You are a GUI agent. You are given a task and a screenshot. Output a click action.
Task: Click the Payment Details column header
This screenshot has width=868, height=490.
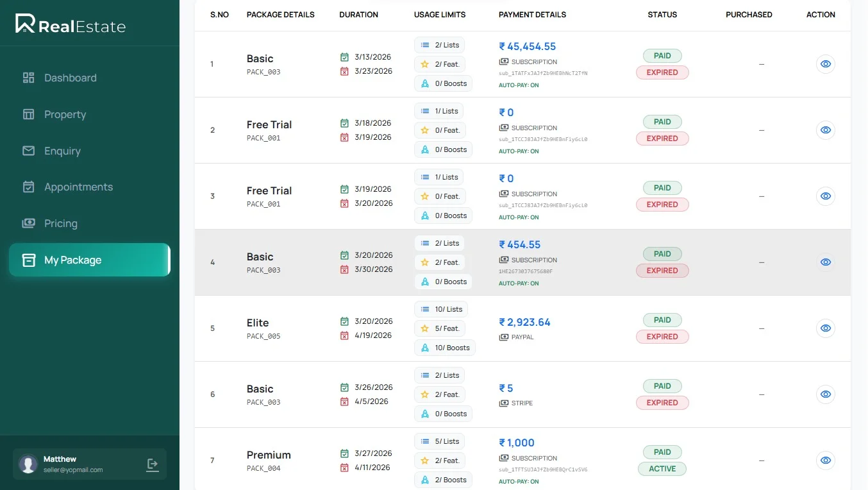click(x=532, y=14)
